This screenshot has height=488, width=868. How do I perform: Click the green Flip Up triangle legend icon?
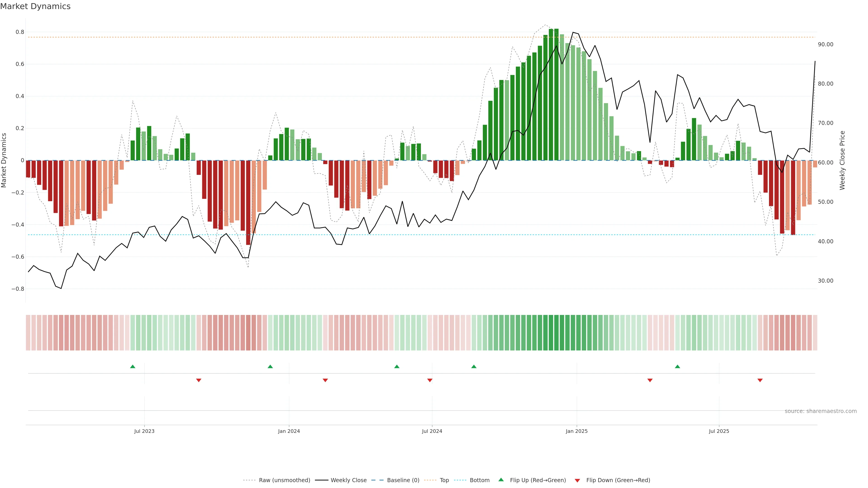(x=501, y=480)
